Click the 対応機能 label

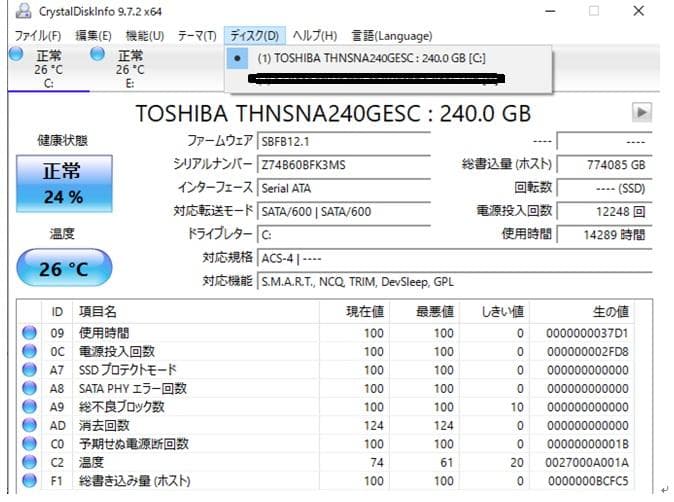coord(227,281)
